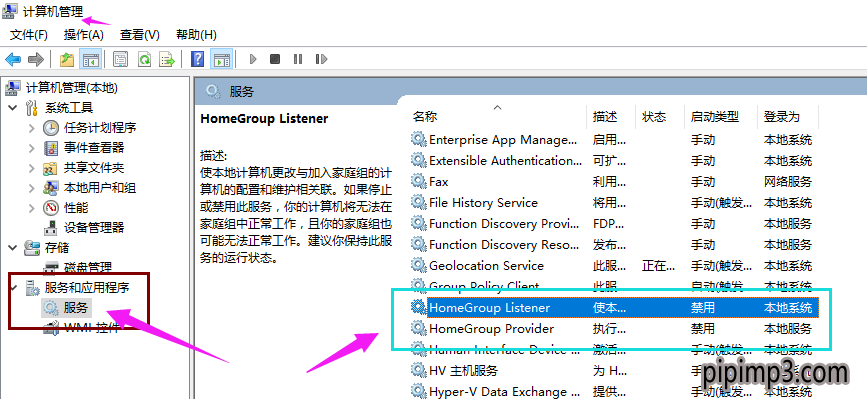The image size is (867, 399).
Task: Select the 系统工具 tree label
Action: coord(69,108)
